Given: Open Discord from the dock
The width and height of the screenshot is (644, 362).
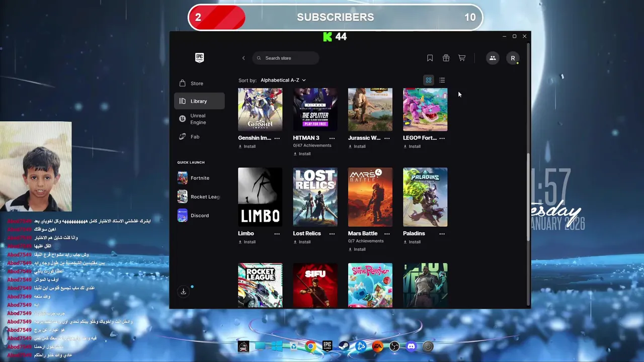Looking at the screenshot, I should click(x=411, y=346).
